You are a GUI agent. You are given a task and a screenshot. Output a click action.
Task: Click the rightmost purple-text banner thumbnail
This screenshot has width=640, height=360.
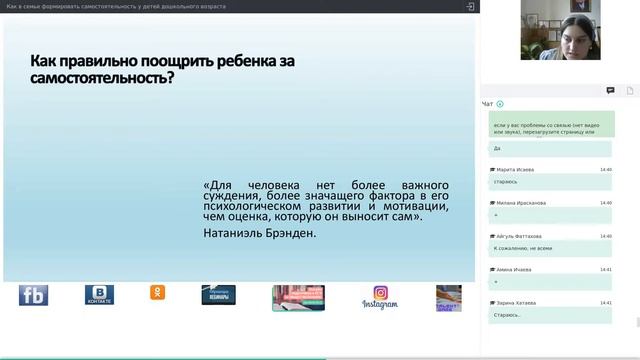coord(449,298)
